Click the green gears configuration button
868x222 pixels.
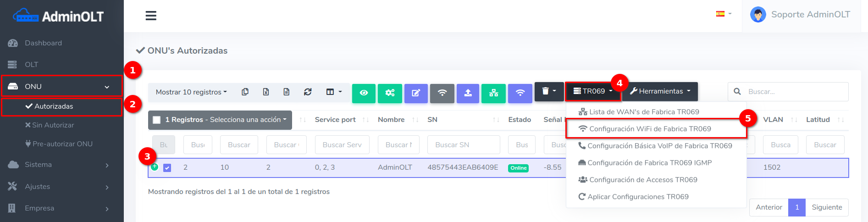tap(390, 93)
